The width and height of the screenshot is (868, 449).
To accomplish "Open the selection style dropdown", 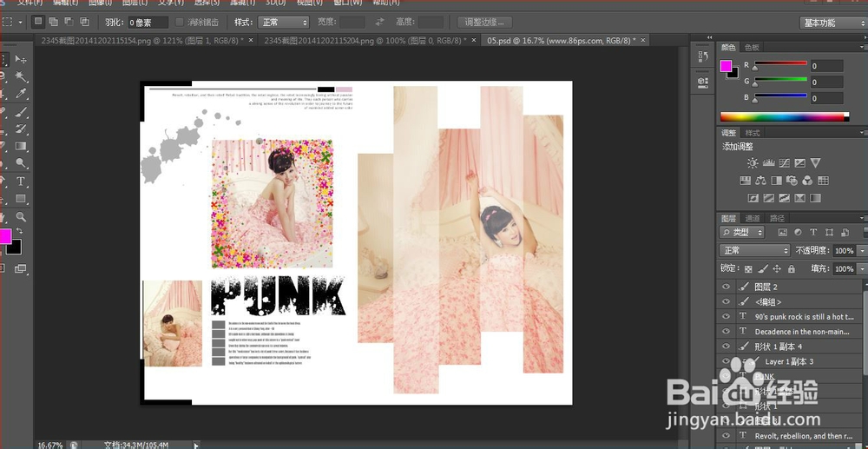I will (282, 22).
